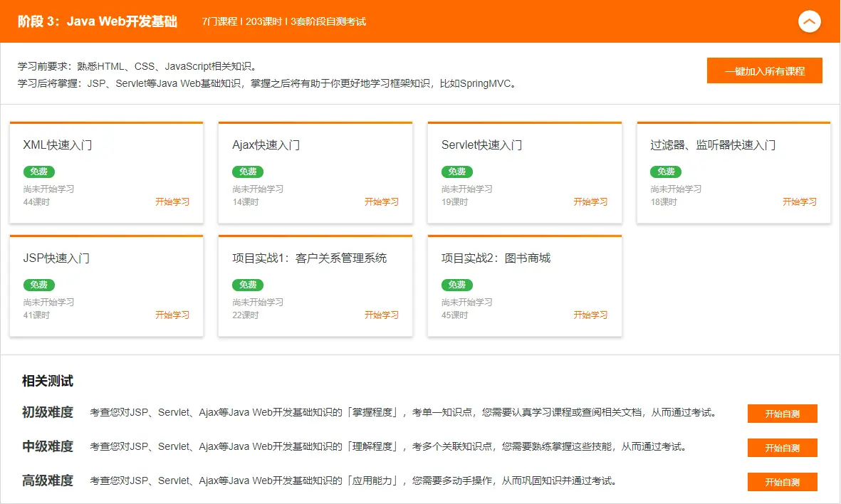Click 免费 badge on 过滤器、监听器 card

tap(666, 172)
